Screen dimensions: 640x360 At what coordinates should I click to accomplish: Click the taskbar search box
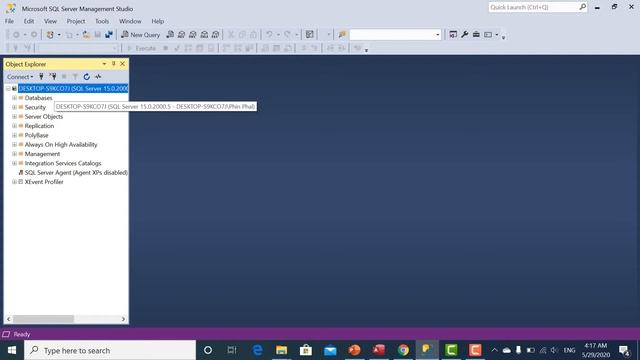coord(110,350)
